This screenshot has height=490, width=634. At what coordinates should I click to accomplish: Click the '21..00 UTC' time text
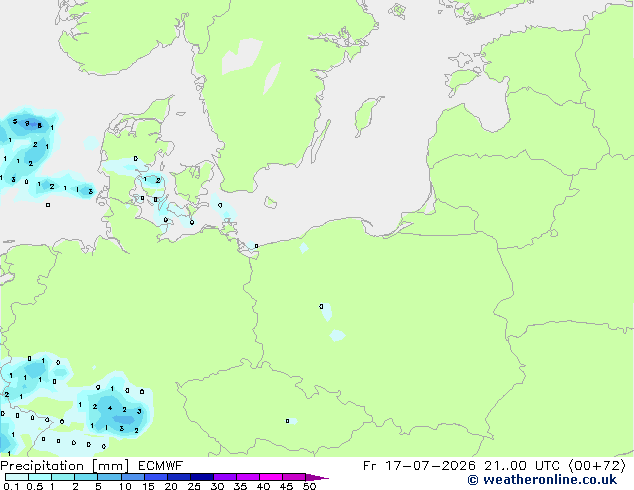click(523, 466)
